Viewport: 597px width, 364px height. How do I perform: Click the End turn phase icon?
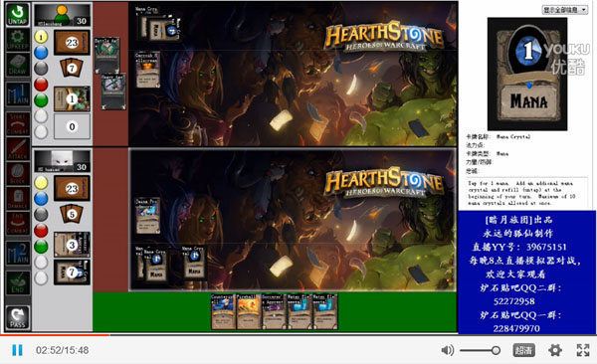pyautogui.click(x=18, y=282)
